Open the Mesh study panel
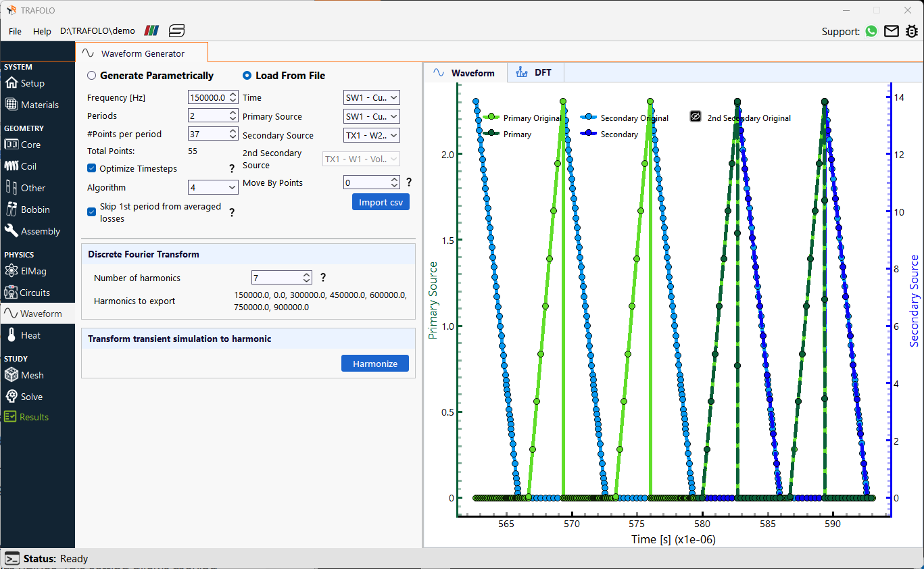 (32, 374)
